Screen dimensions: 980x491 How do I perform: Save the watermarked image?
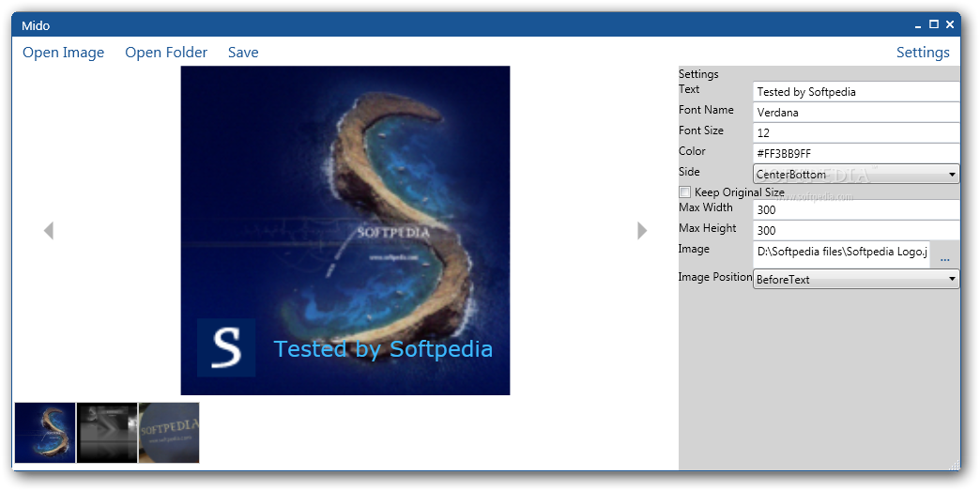coord(243,53)
